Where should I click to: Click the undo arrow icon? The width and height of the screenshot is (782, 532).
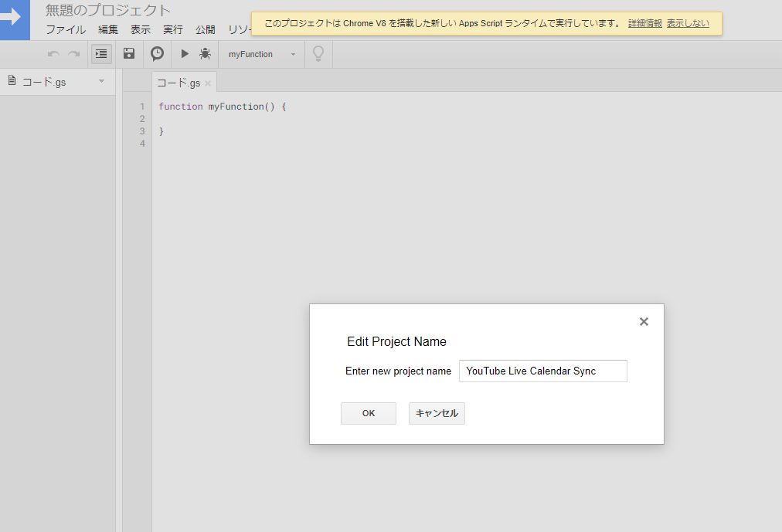pos(53,54)
